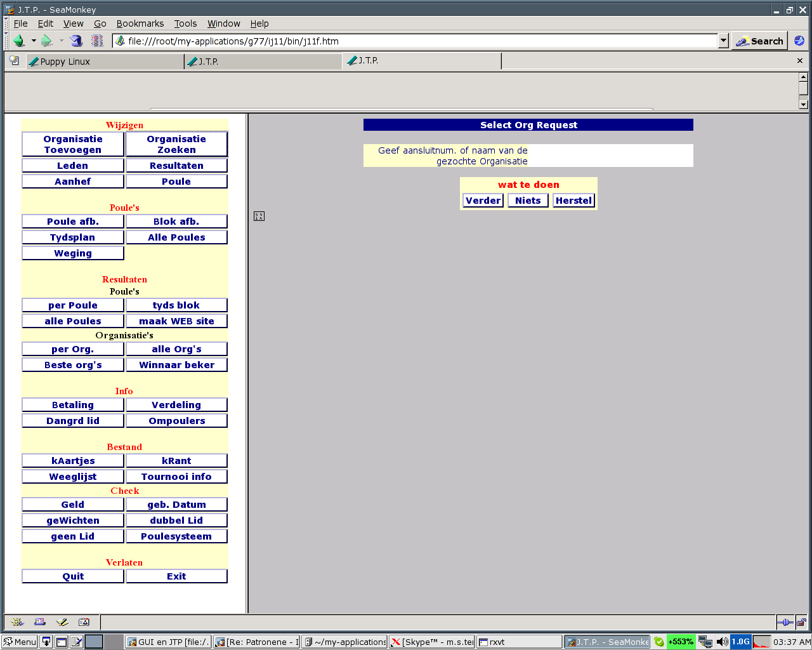The image size is (812, 650).
Task: Switch to Skype taskbar window
Action: (432, 642)
